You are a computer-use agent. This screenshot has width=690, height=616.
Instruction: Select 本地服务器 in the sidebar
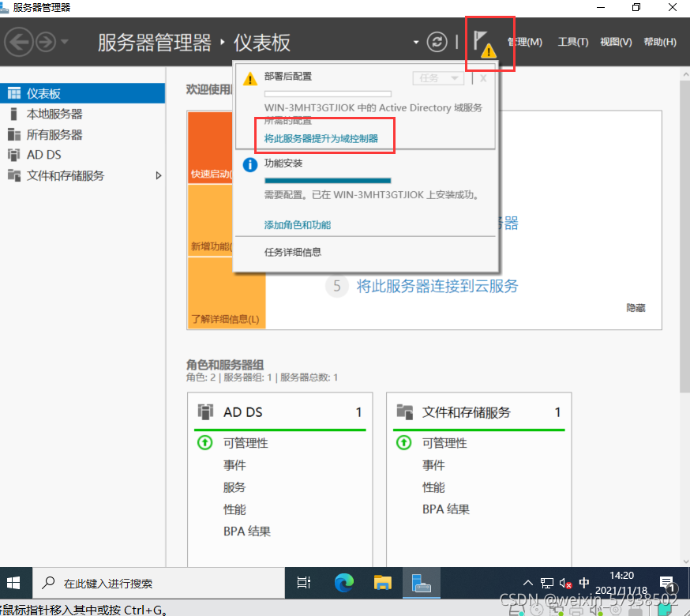82,114
